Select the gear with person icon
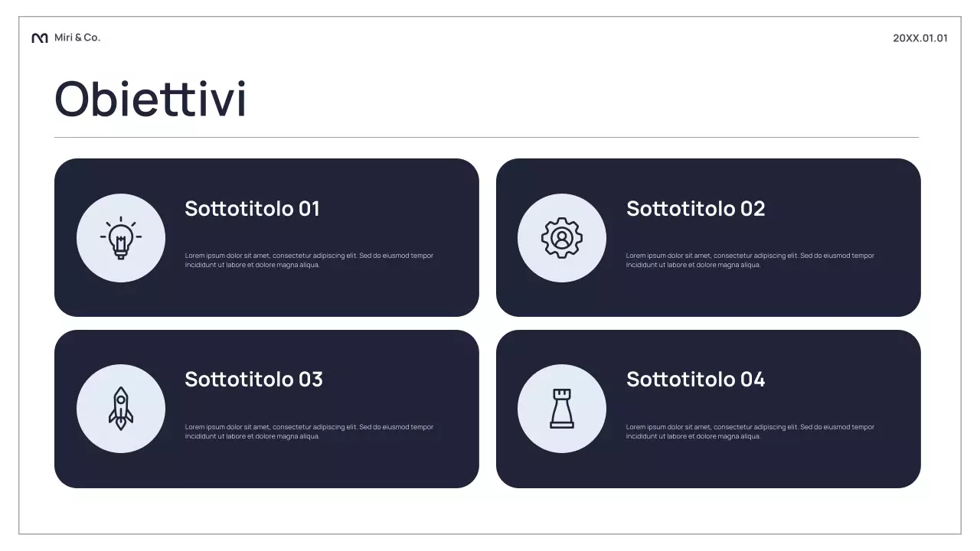 562,238
